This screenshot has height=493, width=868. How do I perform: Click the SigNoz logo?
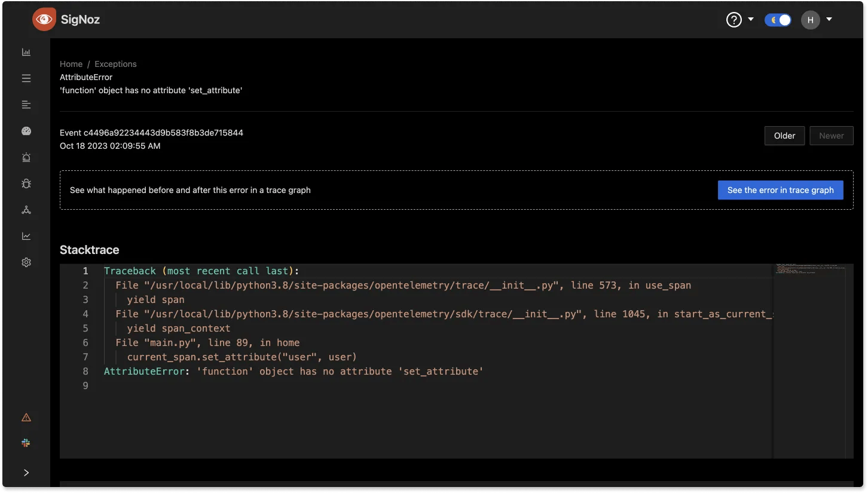click(66, 19)
